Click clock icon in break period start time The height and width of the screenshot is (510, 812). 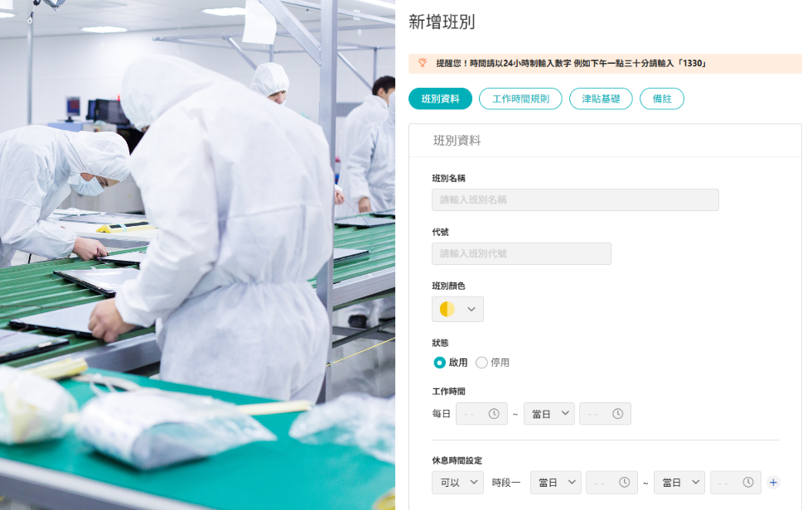[x=624, y=482]
